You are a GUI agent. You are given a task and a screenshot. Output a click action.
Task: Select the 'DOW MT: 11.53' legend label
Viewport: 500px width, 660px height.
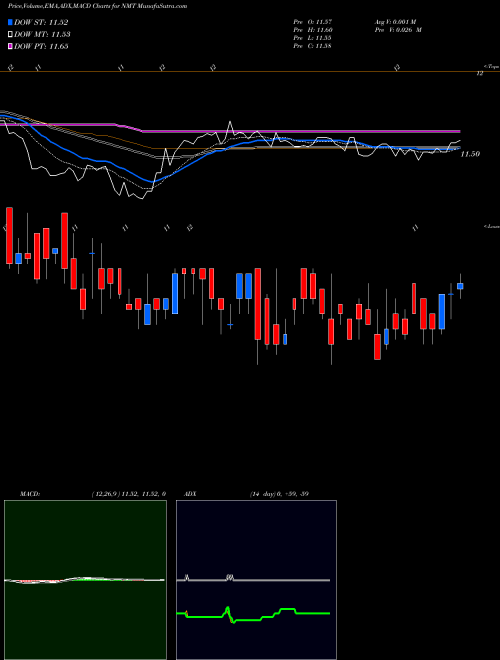click(x=42, y=35)
